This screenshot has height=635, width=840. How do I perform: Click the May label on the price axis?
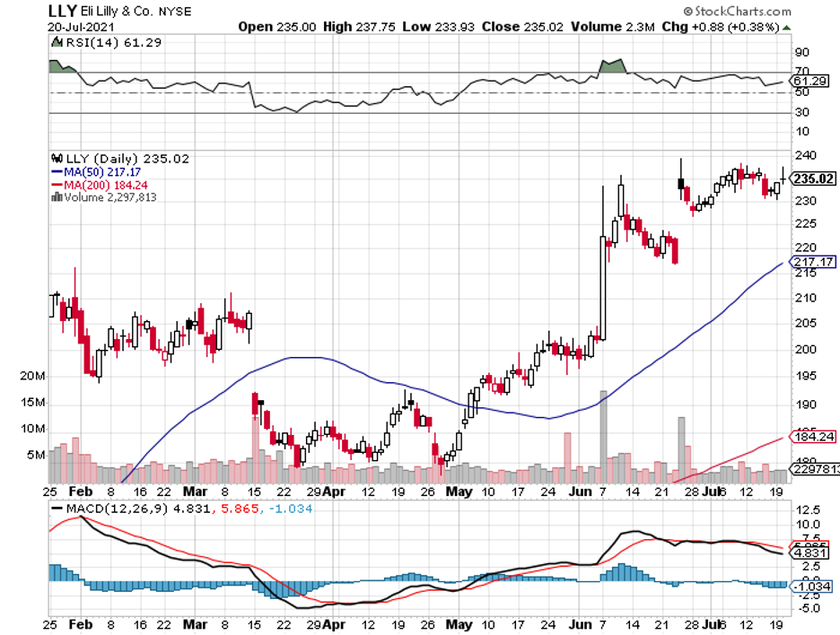pos(459,491)
